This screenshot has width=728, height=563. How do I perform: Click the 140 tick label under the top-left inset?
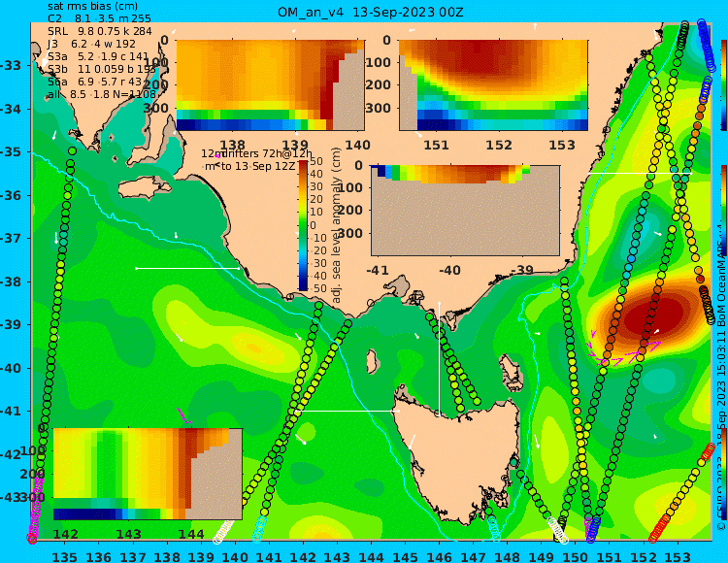(357, 146)
